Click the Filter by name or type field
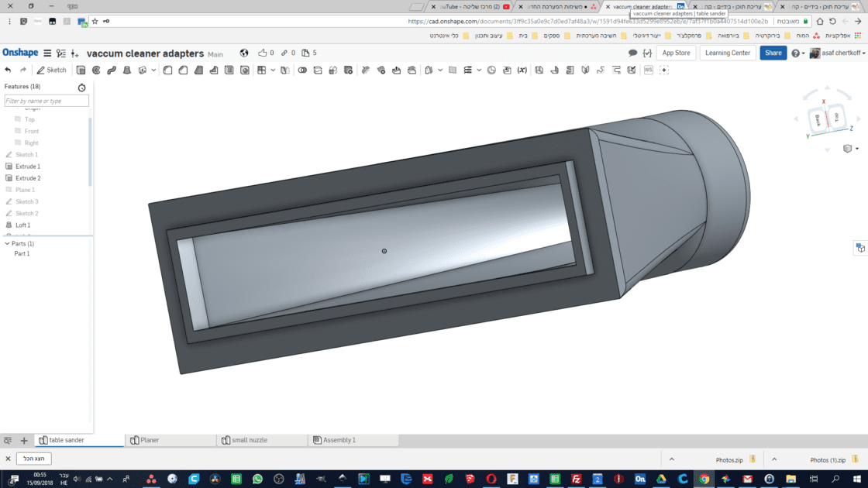The height and width of the screenshot is (488, 868). [x=46, y=101]
